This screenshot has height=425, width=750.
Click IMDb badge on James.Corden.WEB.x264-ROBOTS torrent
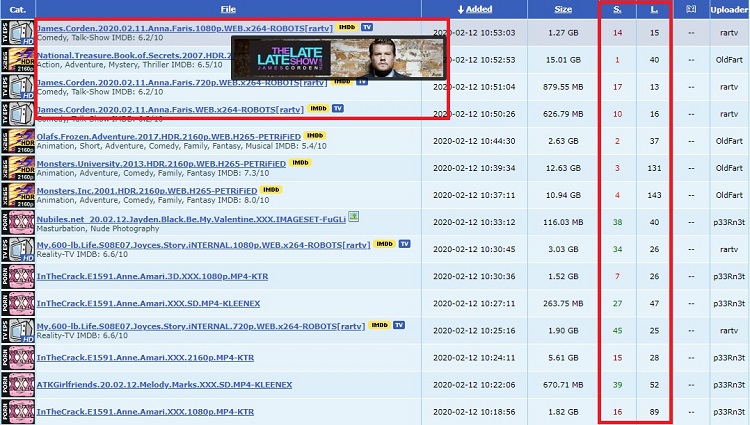(318, 109)
